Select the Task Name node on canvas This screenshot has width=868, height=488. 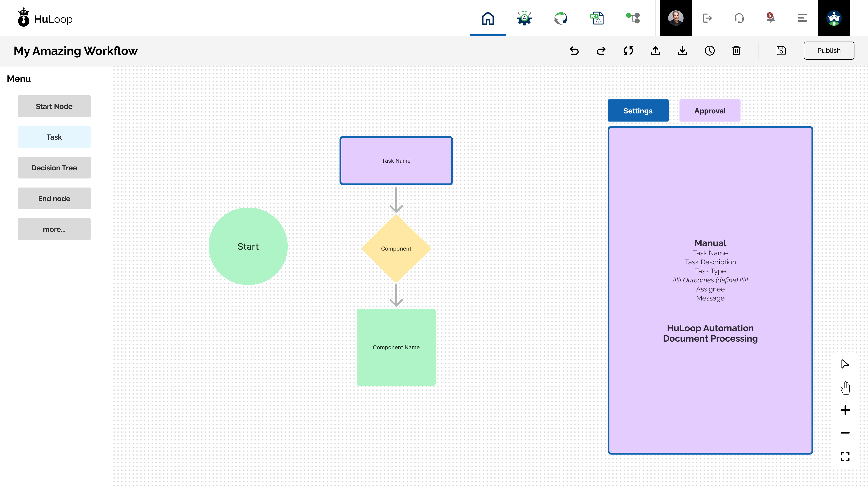pyautogui.click(x=396, y=161)
